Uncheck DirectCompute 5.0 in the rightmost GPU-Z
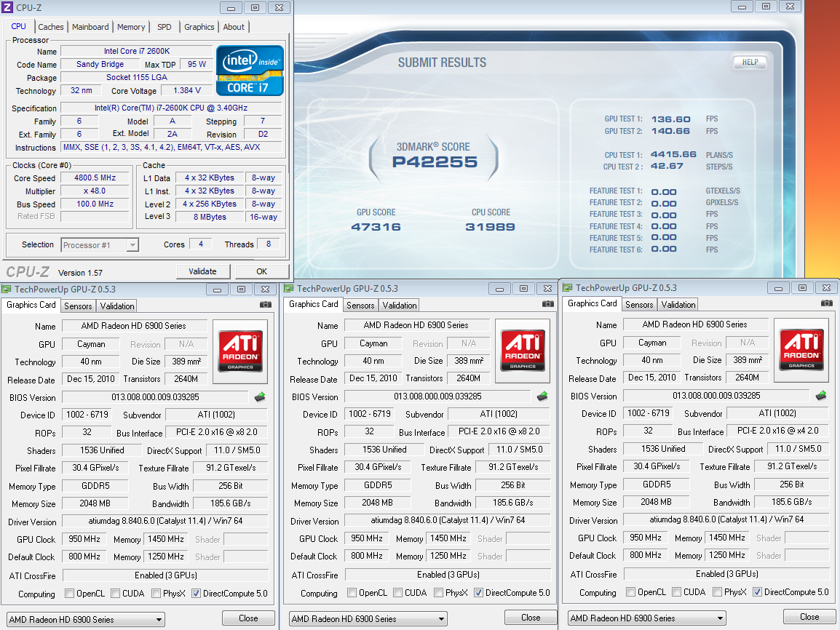 click(757, 592)
